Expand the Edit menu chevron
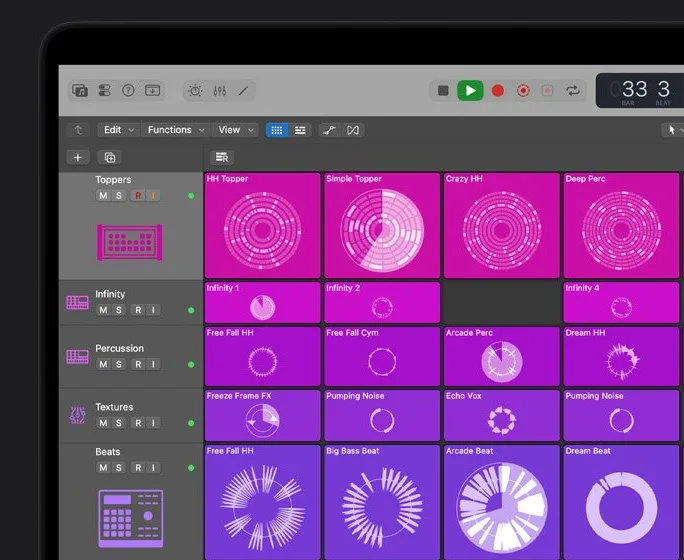This screenshot has height=560, width=684. (x=131, y=130)
